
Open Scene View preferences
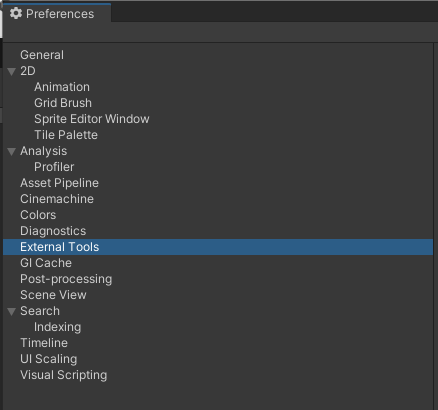53,295
